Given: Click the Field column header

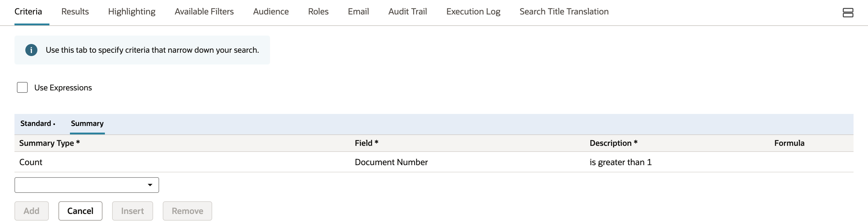Looking at the screenshot, I should coord(366,143).
